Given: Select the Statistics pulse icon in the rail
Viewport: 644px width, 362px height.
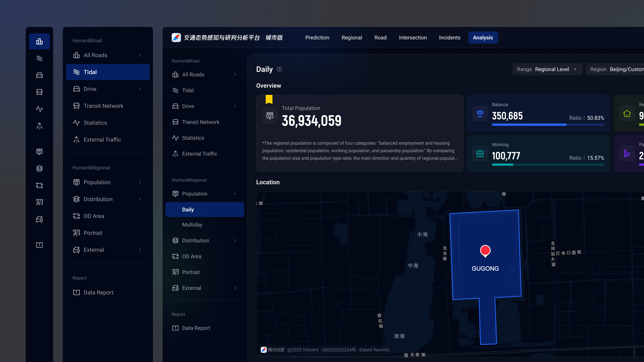Looking at the screenshot, I should point(39,109).
